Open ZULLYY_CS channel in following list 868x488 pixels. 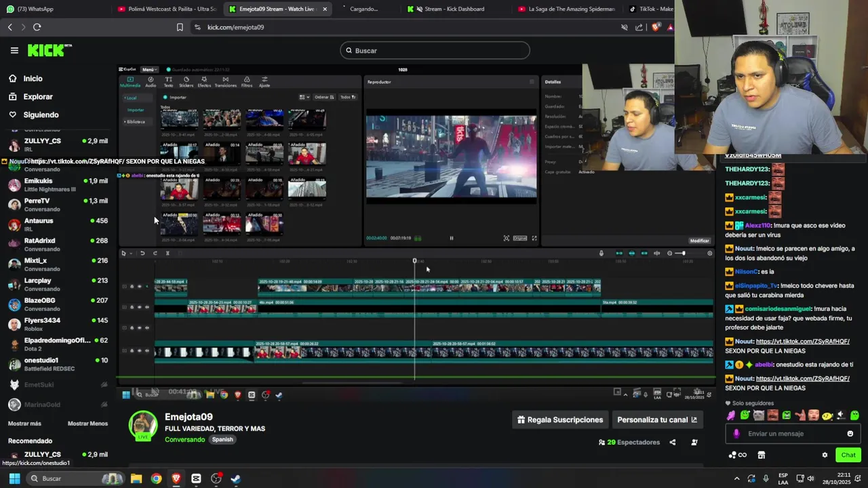pos(58,145)
